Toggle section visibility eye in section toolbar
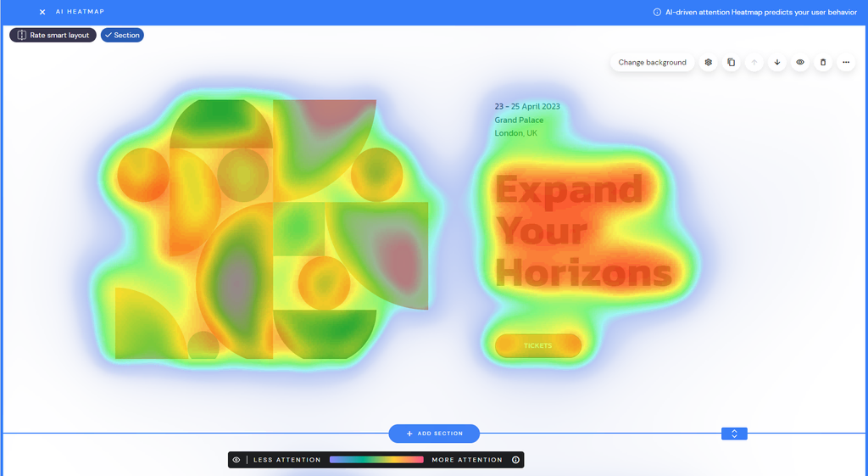 pos(800,62)
